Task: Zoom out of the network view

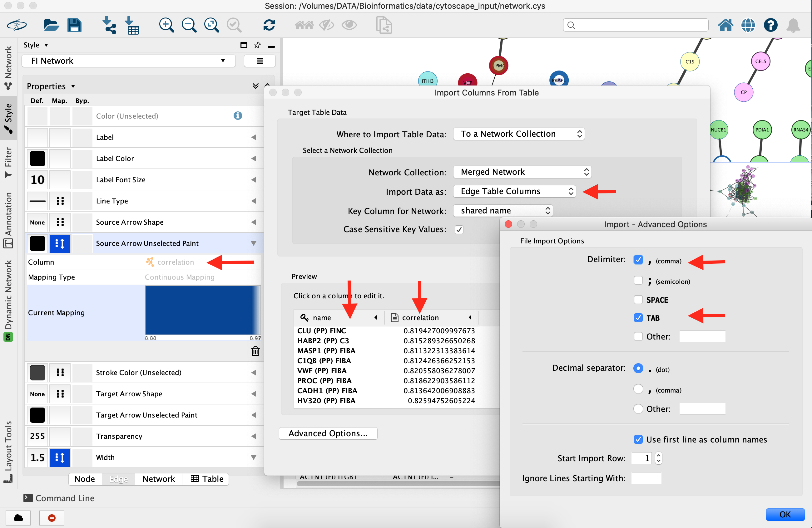Action: 189,25
